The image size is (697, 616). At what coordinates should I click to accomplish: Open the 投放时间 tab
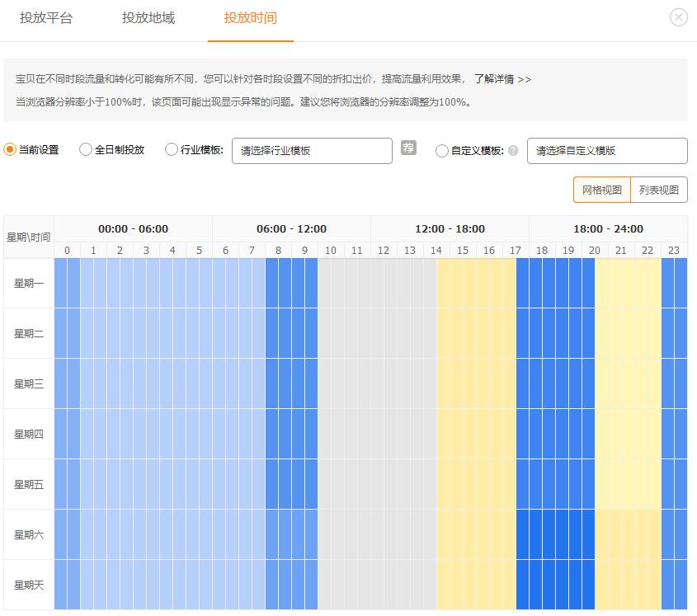(251, 18)
